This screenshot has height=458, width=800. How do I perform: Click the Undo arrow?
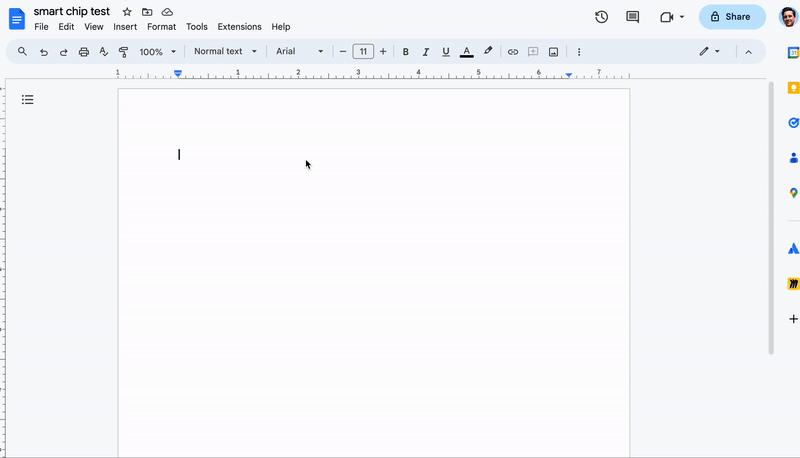pos(44,52)
